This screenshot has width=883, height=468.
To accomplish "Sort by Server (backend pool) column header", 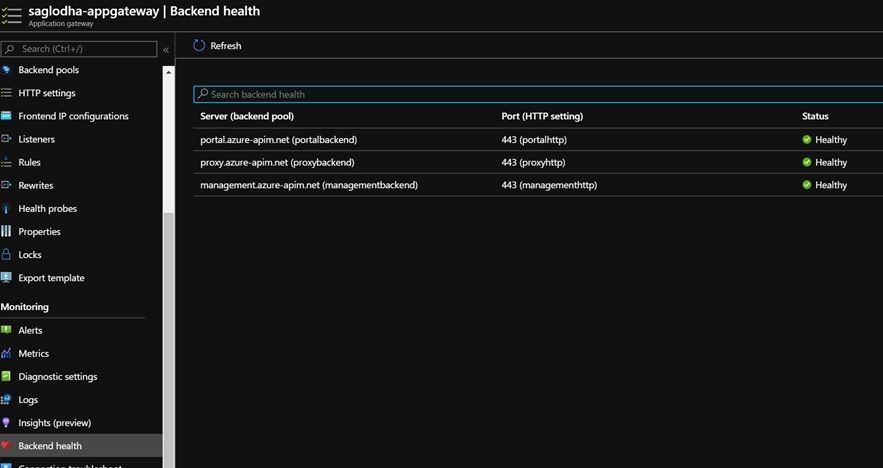I will click(247, 116).
